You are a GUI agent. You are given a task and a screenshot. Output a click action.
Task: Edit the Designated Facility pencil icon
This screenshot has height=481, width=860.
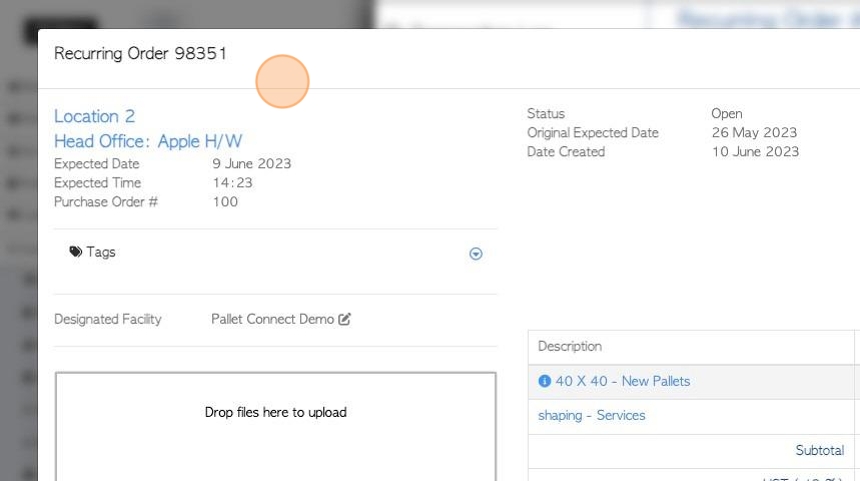(x=344, y=319)
